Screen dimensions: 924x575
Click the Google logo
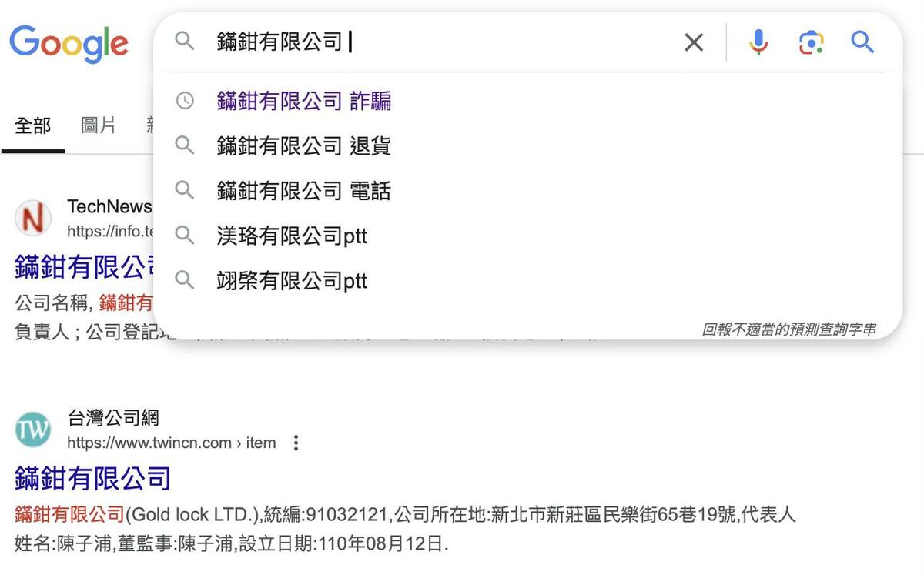[x=69, y=43]
